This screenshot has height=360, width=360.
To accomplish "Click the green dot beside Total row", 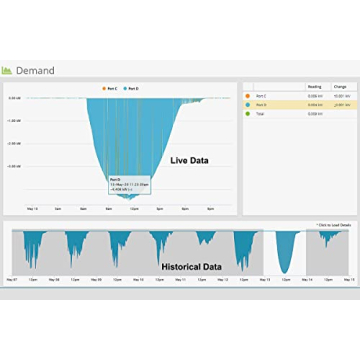I will [247, 114].
